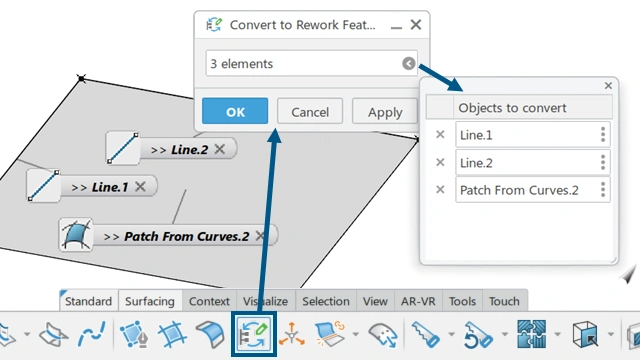The width and height of the screenshot is (640, 360).
Task: Click the Objects to convert column header
Action: coord(533,107)
